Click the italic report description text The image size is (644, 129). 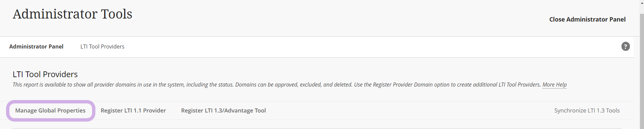(277, 85)
